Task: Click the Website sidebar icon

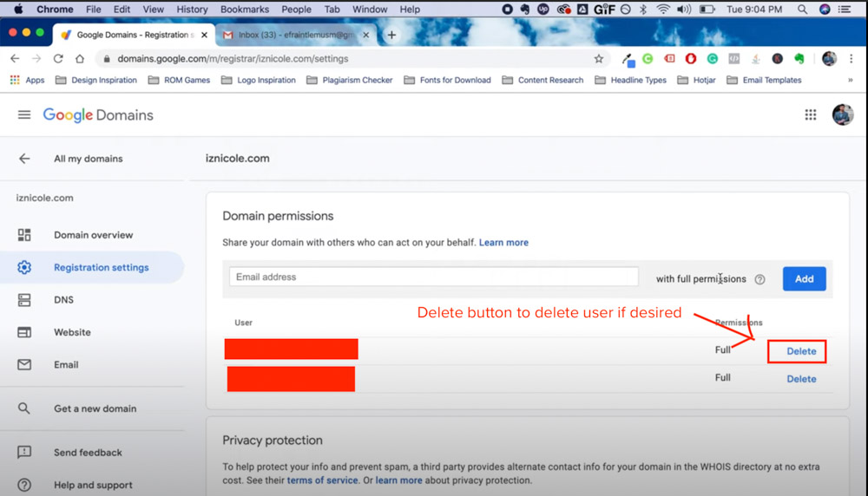Action: 23,332
